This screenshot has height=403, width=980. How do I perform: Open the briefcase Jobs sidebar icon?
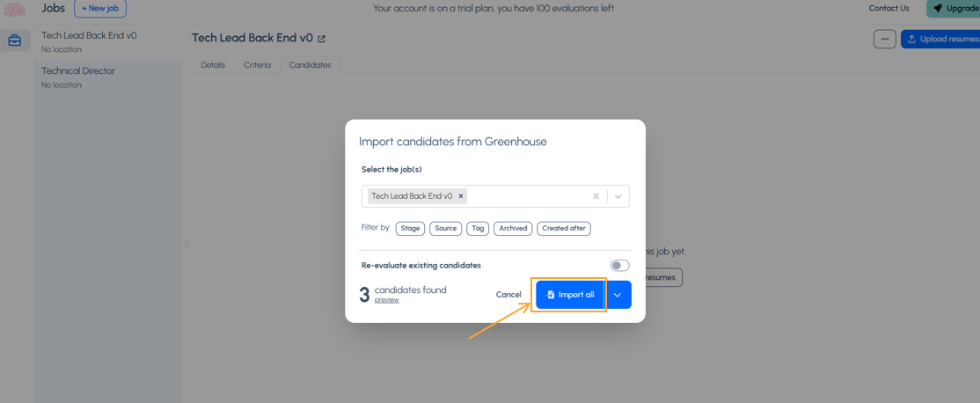tap(14, 40)
